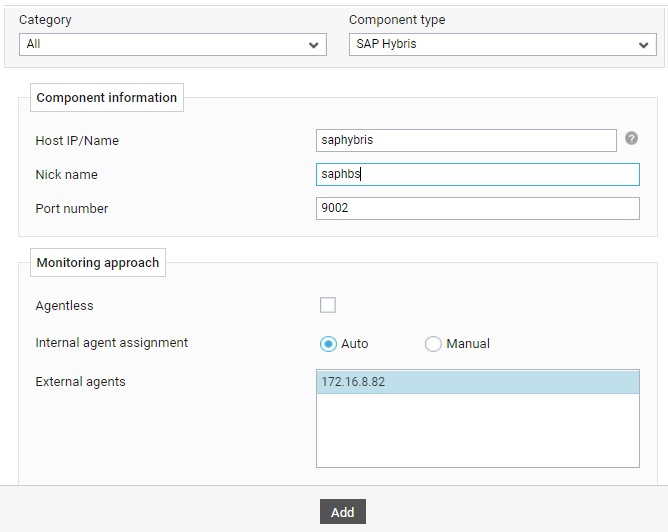Click the Agentless label text

tap(64, 305)
